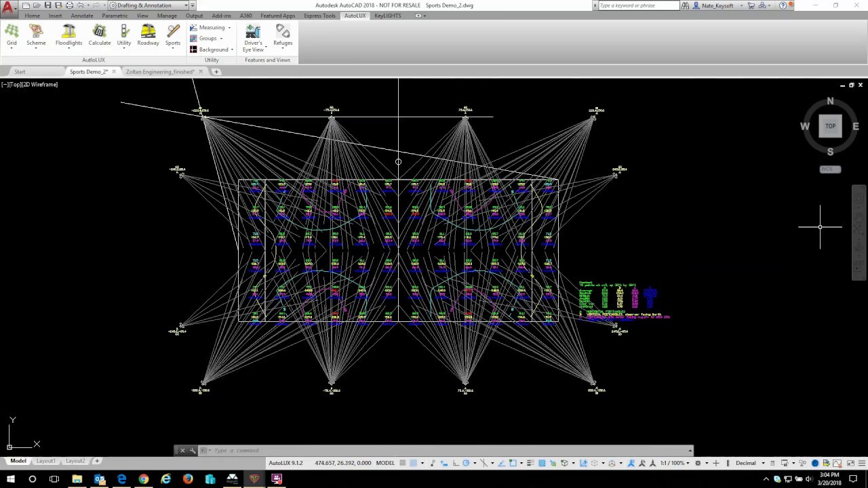This screenshot has height=488, width=868.
Task: Open the Roadway tool
Action: [148, 35]
